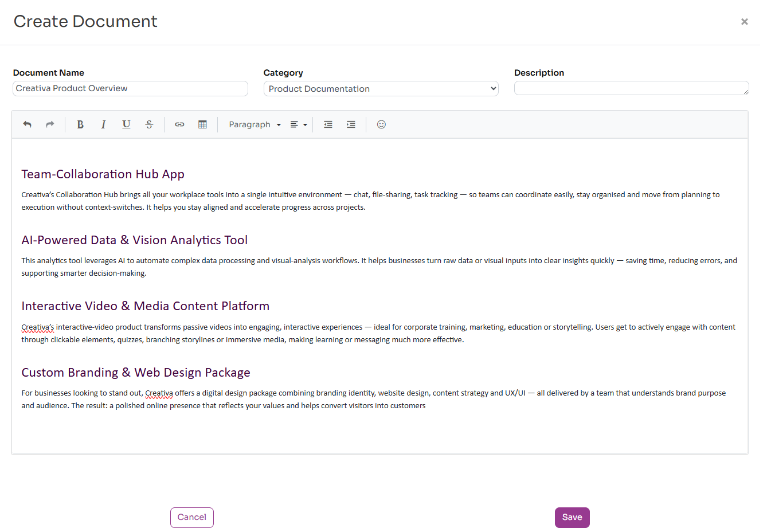Expand the text alignment dropdown
The height and width of the screenshot is (532, 767).
pos(298,124)
